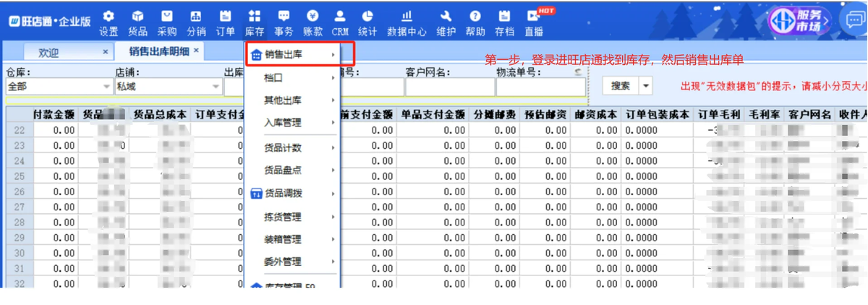Image resolution: width=868 pixels, height=305 pixels.
Task: Open the 货品计数 menu entry
Action: 293,148
